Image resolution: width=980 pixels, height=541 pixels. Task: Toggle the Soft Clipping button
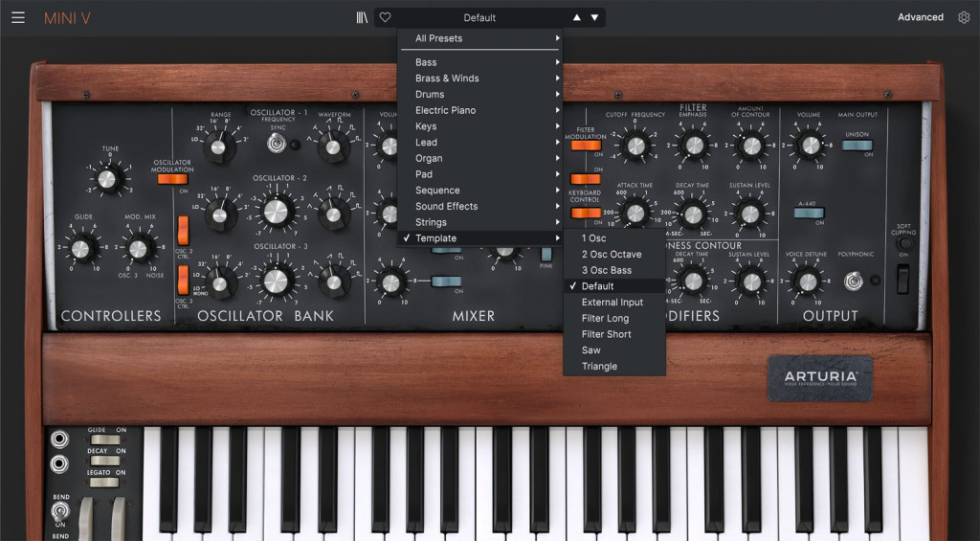[x=903, y=244]
